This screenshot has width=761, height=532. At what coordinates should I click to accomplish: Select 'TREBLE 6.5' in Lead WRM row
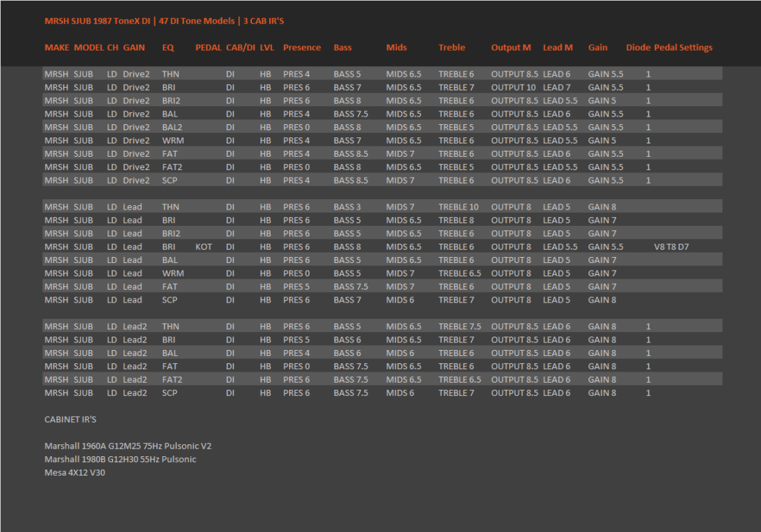pos(460,273)
